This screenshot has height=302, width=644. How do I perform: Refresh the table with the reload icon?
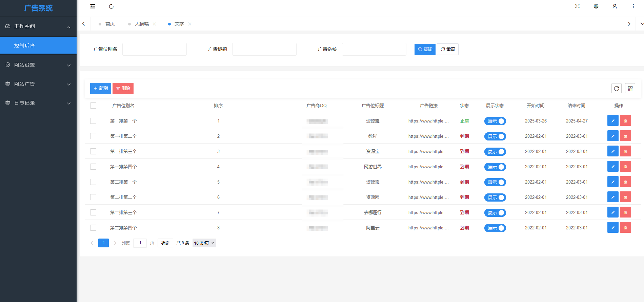pos(617,88)
